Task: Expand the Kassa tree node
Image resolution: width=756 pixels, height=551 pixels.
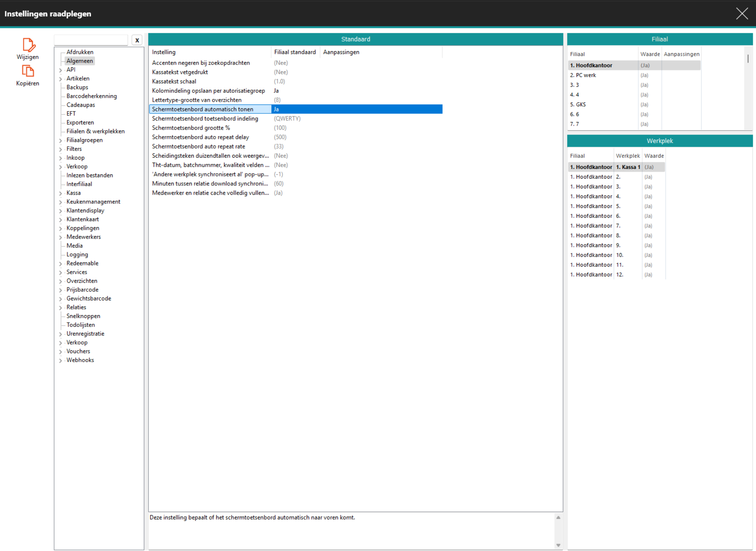Action: [x=61, y=193]
